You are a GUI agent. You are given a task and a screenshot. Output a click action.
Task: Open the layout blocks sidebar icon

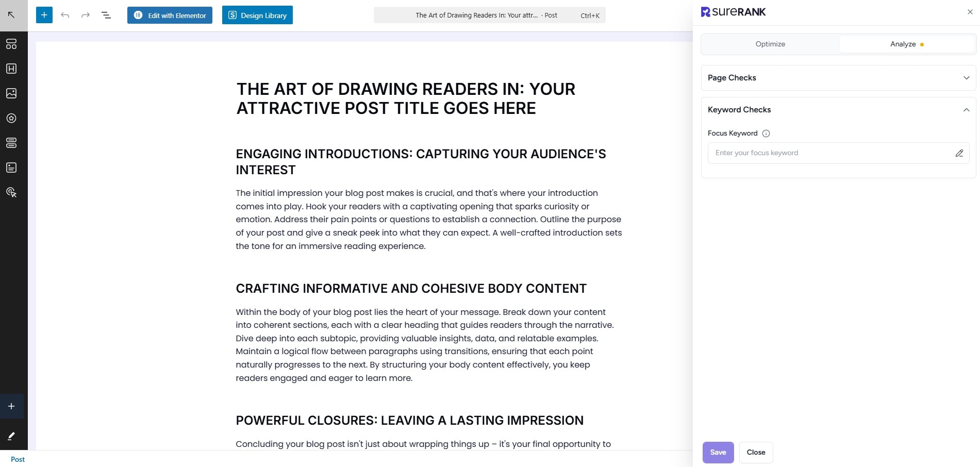(x=11, y=44)
